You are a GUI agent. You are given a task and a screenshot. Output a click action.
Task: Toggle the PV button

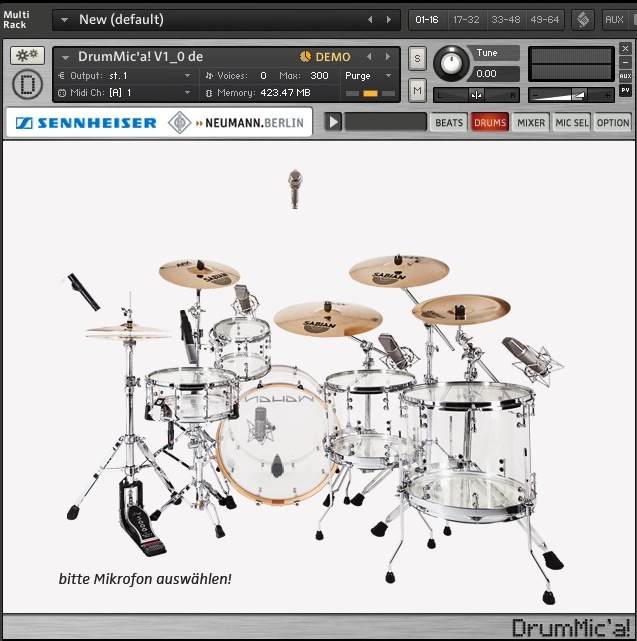click(x=625, y=90)
